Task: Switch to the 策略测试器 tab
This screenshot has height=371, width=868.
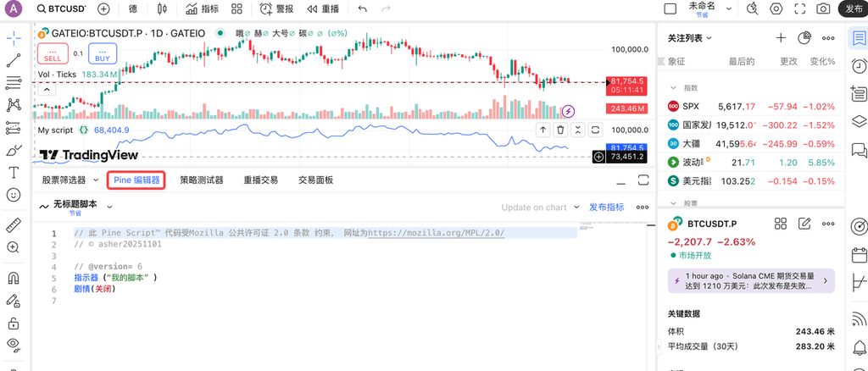Action: (x=202, y=180)
